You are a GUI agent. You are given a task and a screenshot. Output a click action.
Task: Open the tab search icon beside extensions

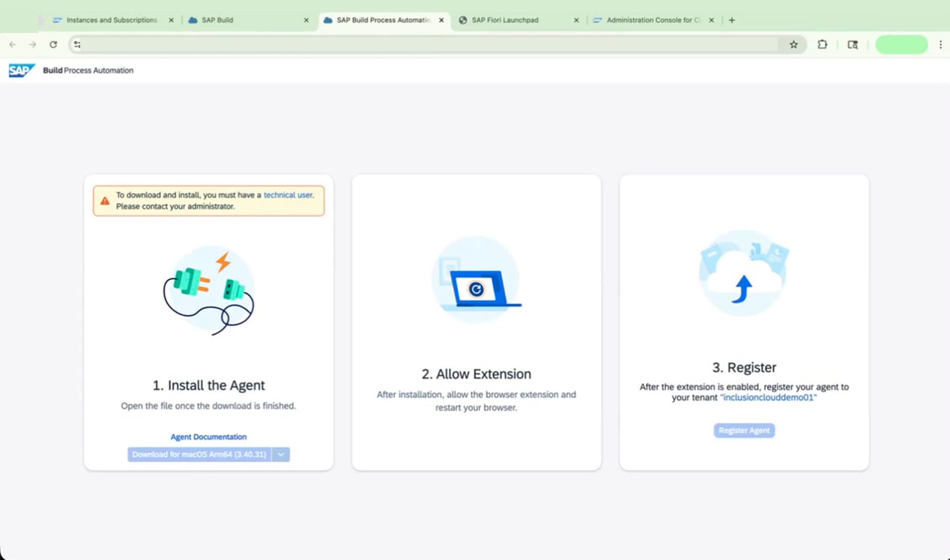(x=853, y=45)
